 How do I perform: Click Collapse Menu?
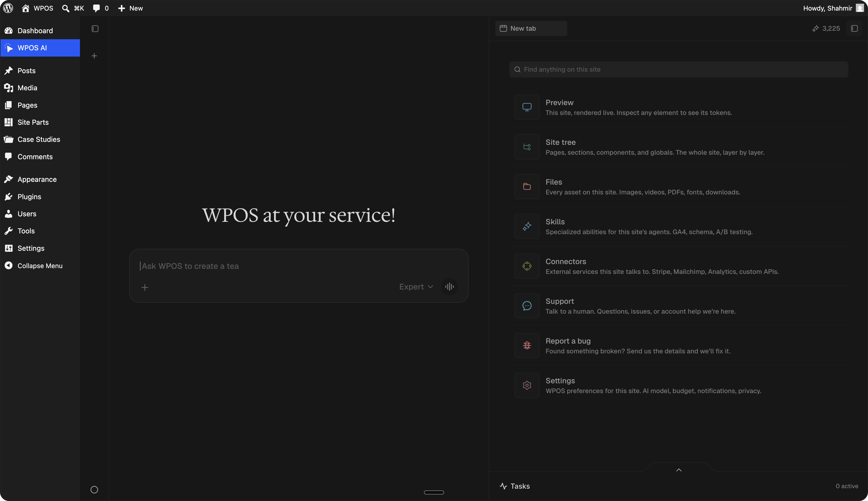[40, 266]
